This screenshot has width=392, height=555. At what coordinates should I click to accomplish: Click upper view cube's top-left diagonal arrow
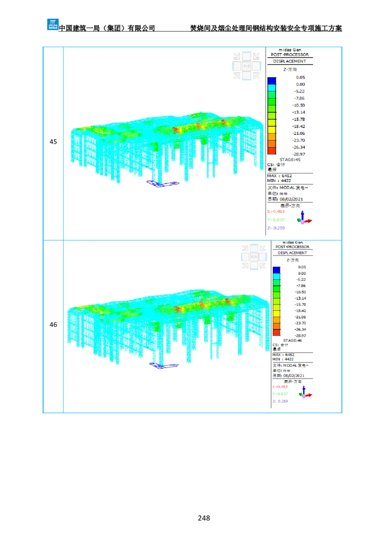(237, 56)
